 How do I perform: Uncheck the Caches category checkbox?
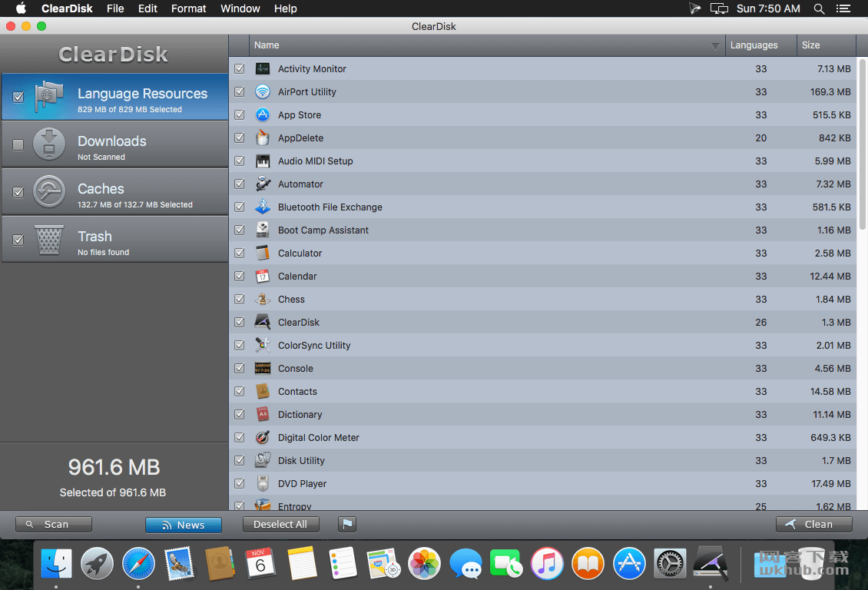click(x=18, y=192)
